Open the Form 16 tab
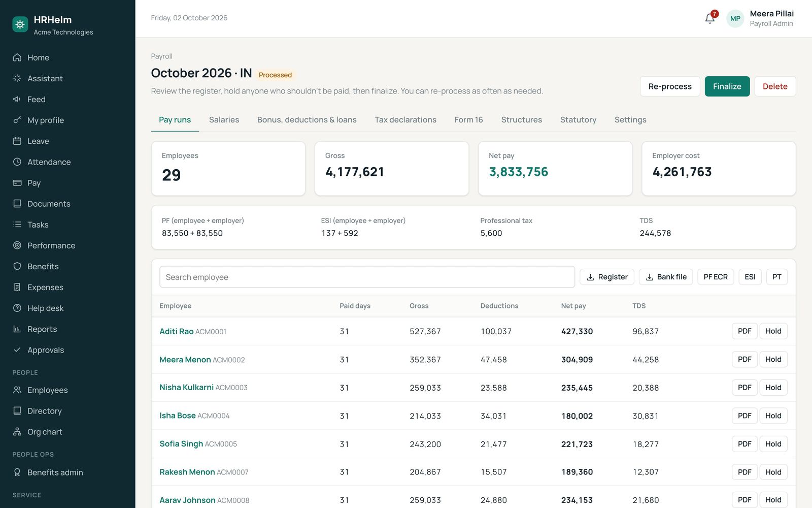This screenshot has height=508, width=812. click(468, 120)
